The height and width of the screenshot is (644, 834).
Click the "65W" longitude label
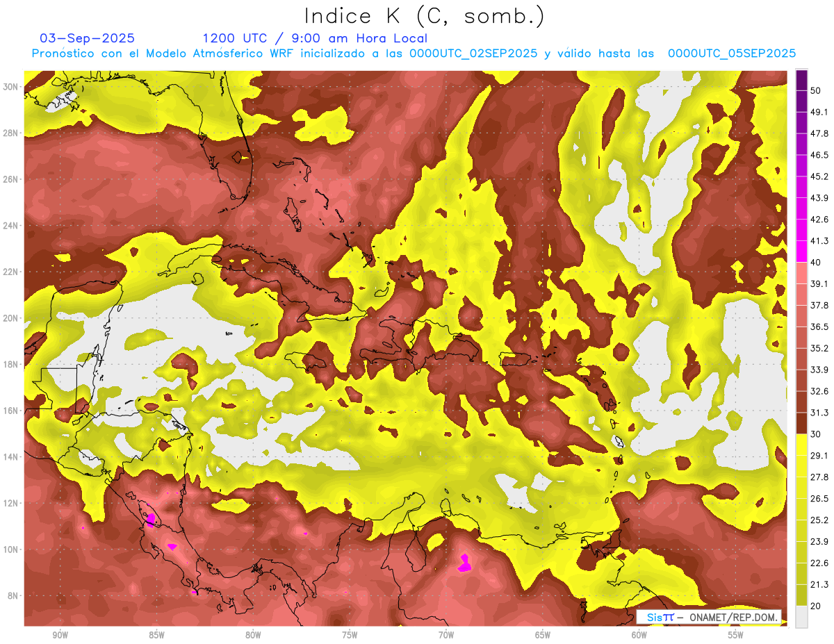point(543,636)
